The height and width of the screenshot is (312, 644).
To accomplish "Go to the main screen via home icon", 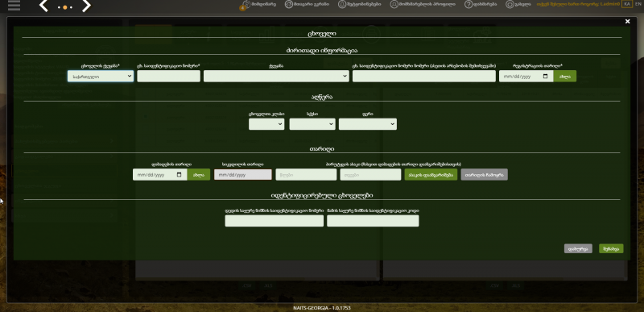I will (288, 4).
